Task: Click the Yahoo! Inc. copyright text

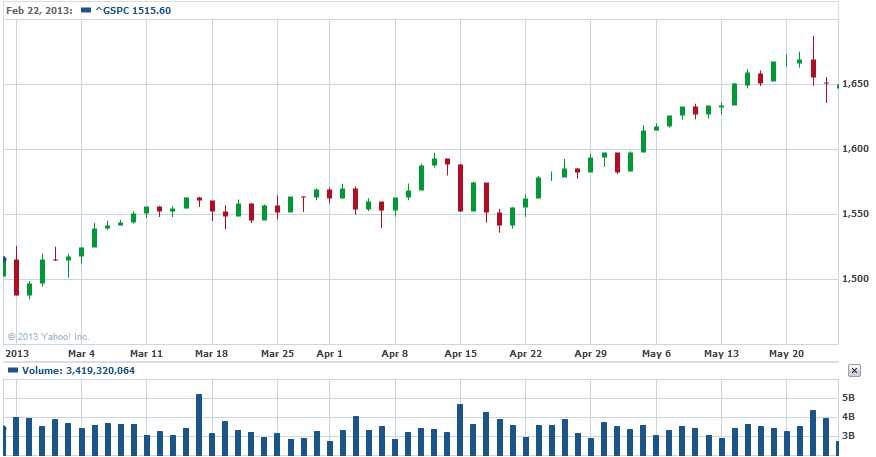Action: click(x=48, y=336)
